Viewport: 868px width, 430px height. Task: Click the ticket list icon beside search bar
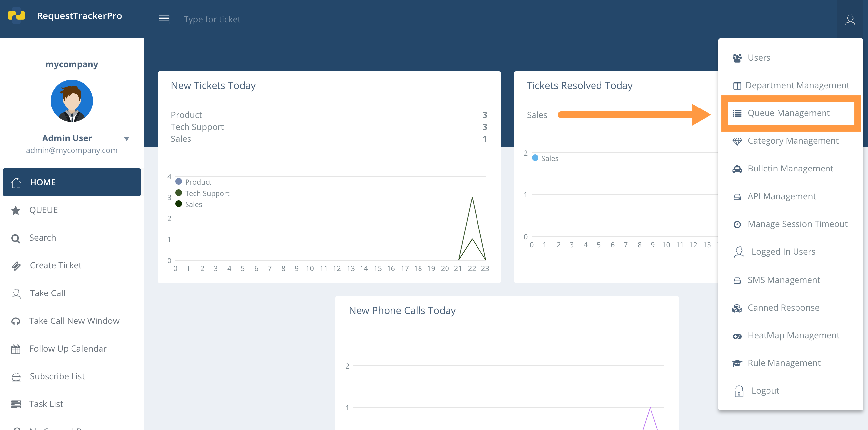point(164,19)
